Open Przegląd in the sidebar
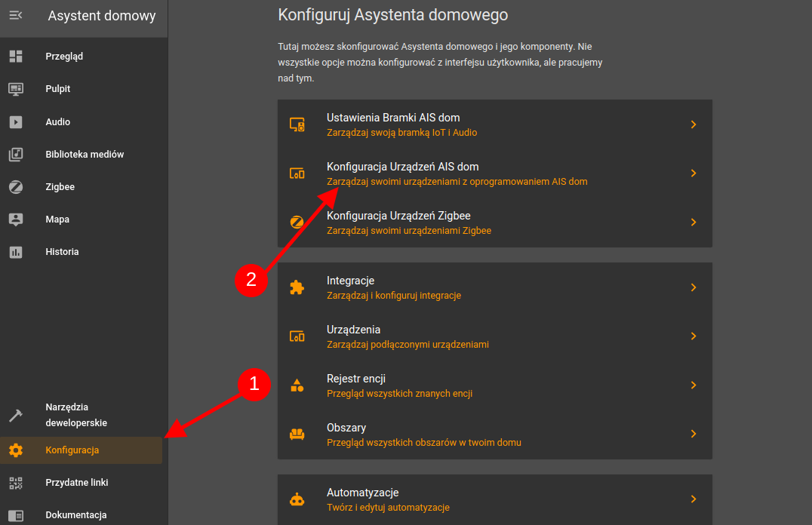 (82, 56)
